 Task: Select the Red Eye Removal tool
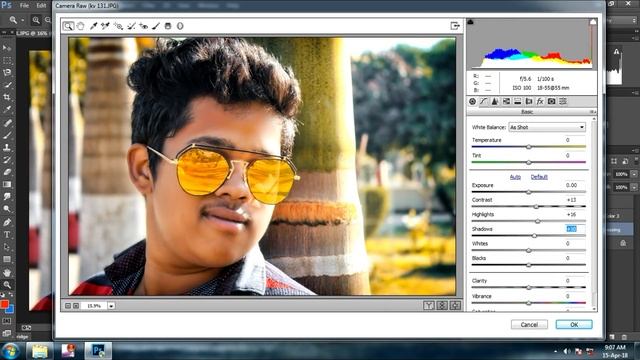click(143, 26)
